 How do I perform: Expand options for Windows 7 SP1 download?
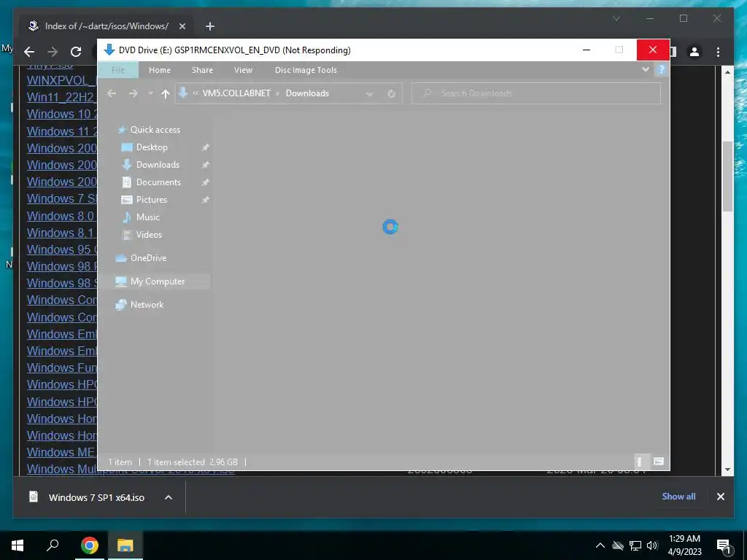coord(169,497)
